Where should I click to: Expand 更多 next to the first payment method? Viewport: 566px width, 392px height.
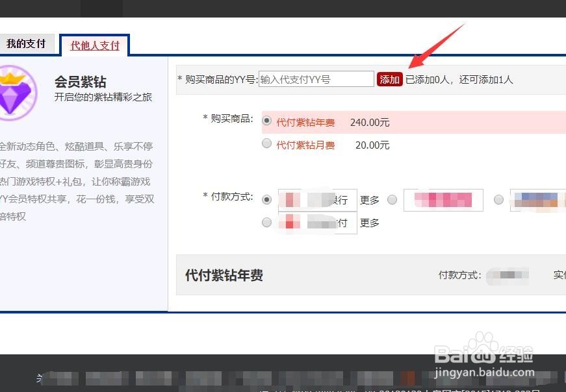pos(369,200)
